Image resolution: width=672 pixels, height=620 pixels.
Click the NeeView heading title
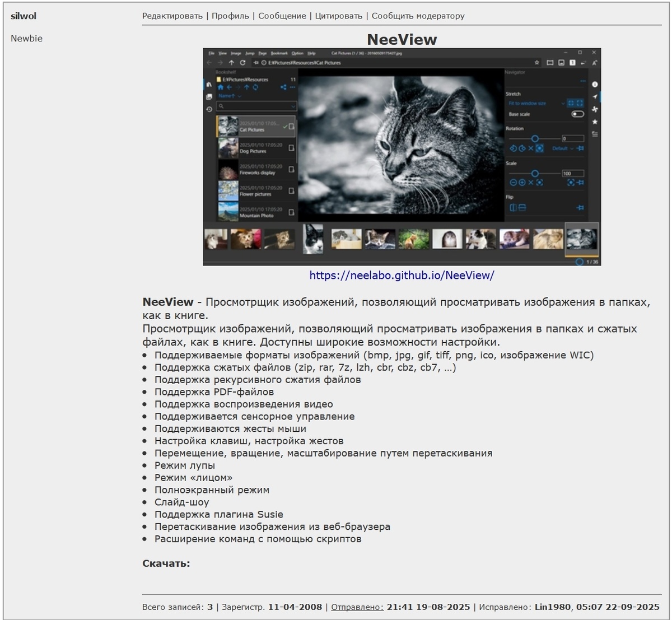point(402,39)
